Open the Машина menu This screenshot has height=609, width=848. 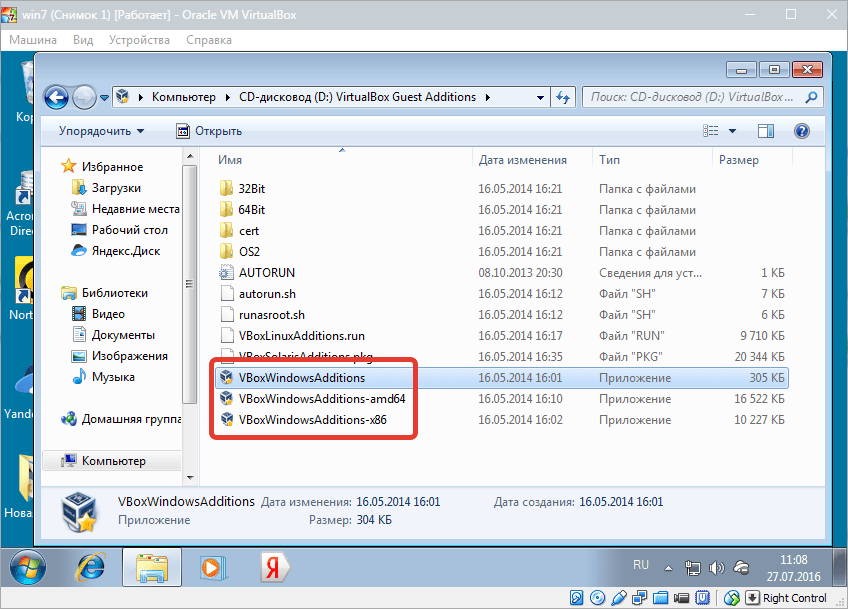tap(34, 40)
